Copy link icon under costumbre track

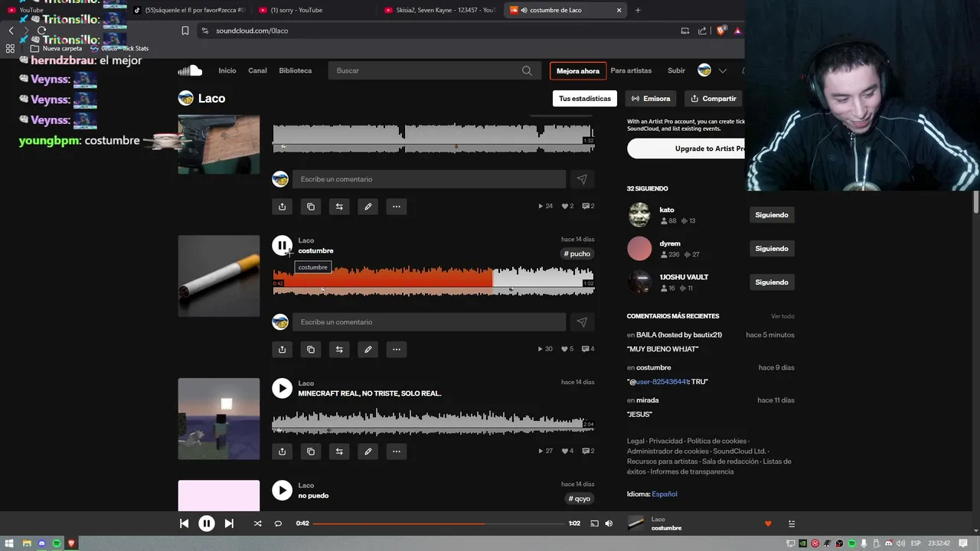point(311,349)
